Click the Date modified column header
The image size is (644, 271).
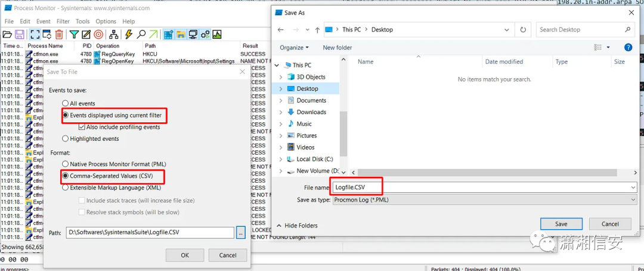504,61
